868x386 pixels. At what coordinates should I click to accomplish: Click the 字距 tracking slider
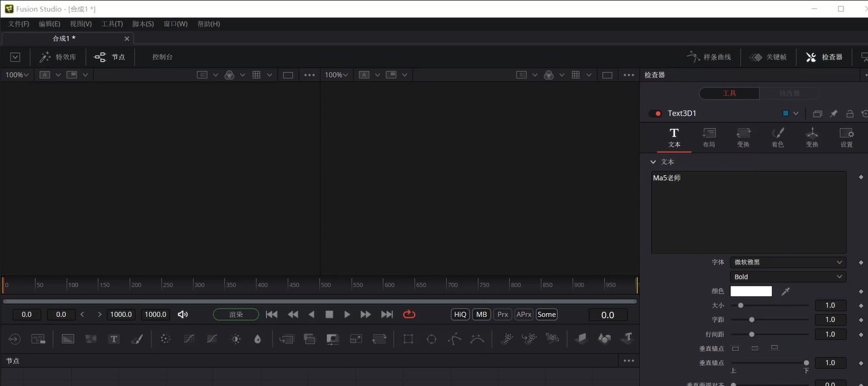tap(770, 319)
